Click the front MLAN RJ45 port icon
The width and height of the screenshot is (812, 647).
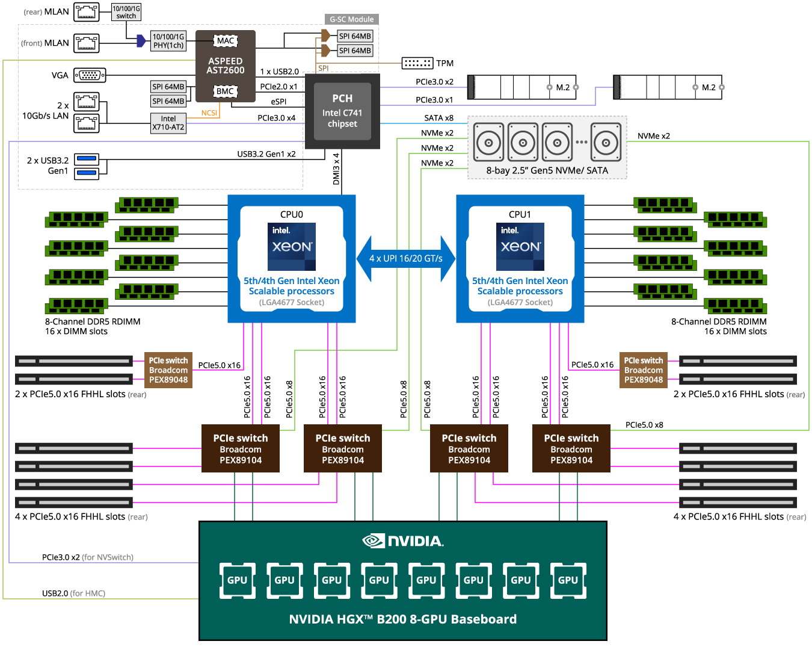[x=87, y=43]
